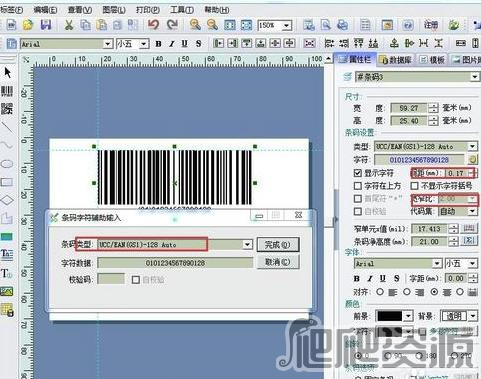Select the arrow pointer tool
Viewport: 481px width, 379px height.
point(7,72)
